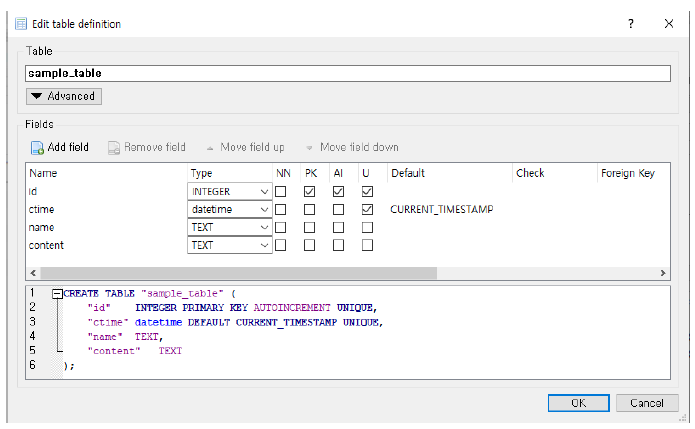Click Remove field button label
This screenshot has width=695, height=429.
pyautogui.click(x=155, y=147)
